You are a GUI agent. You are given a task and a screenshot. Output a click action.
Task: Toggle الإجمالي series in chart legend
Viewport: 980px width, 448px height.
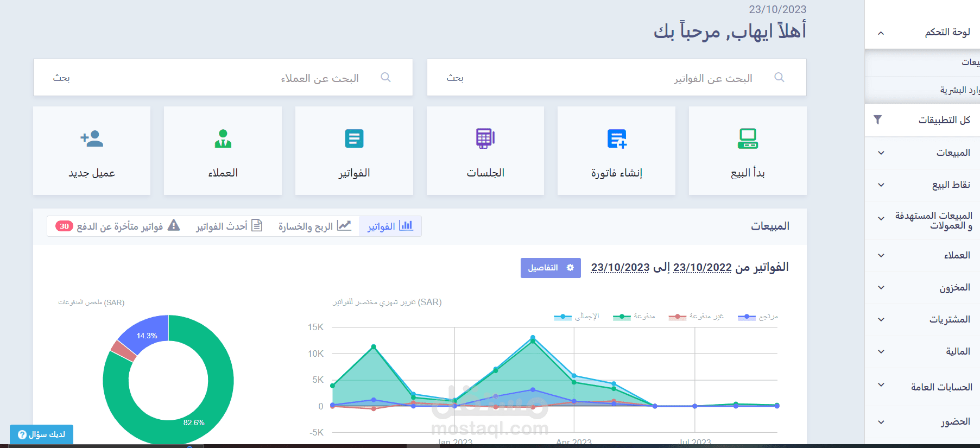[x=577, y=317]
